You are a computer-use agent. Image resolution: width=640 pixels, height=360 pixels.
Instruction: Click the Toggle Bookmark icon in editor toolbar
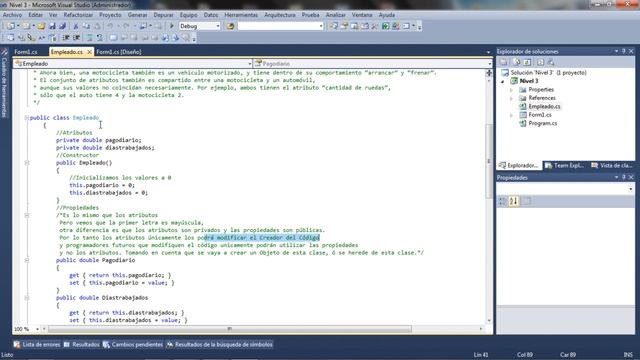pyautogui.click(x=113, y=38)
